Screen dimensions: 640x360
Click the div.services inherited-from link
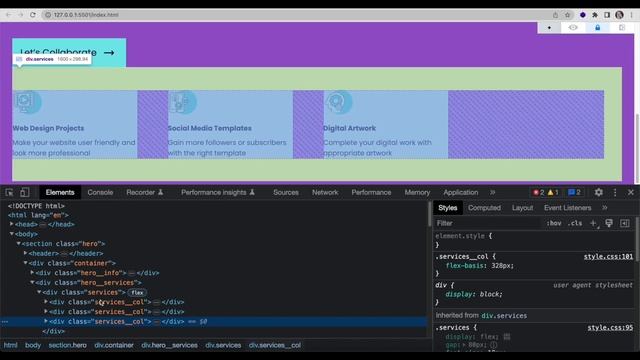(504, 316)
